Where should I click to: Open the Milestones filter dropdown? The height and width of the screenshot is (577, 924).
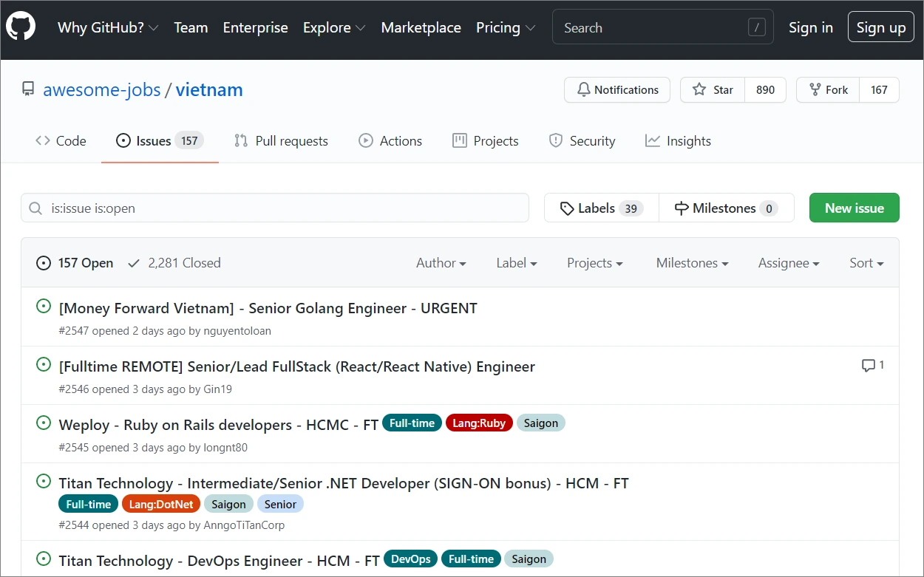[x=692, y=262]
